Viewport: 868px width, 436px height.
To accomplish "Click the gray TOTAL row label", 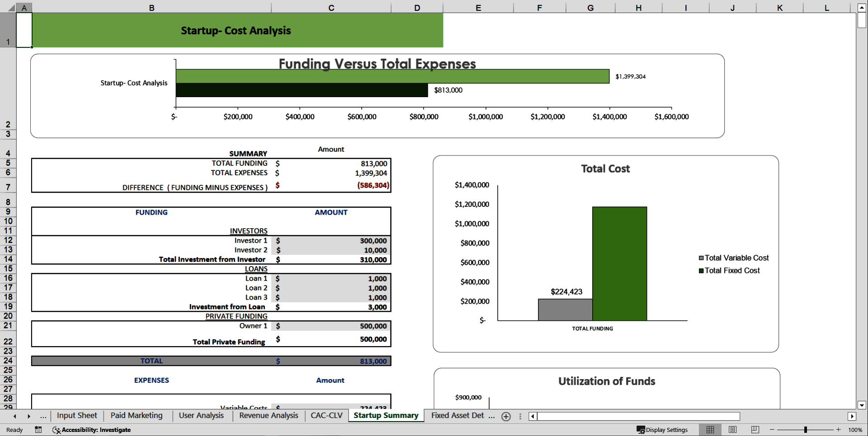I will point(151,361).
